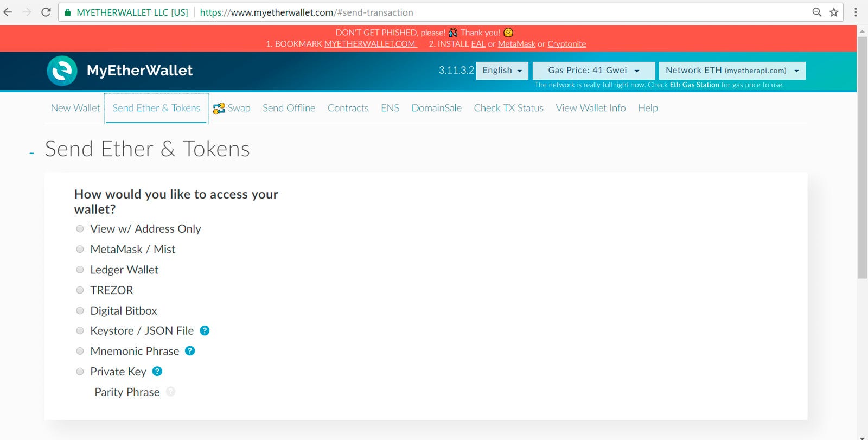This screenshot has width=868, height=440.
Task: Choose Mnemonic Phrase radio option
Action: (x=80, y=351)
